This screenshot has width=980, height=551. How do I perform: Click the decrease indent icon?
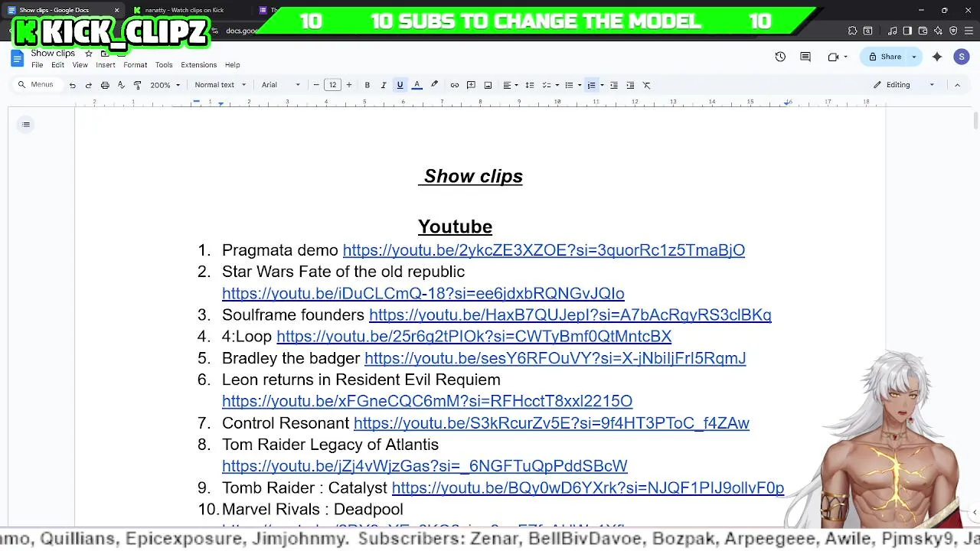pyautogui.click(x=614, y=85)
